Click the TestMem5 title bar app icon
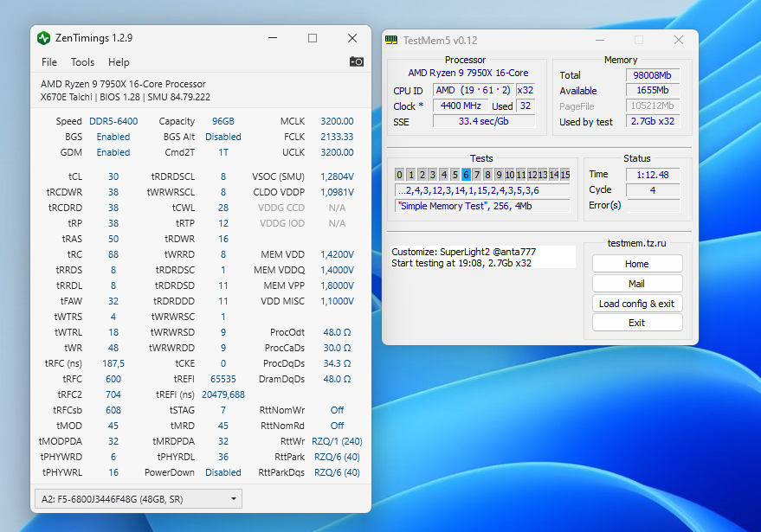This screenshot has width=761, height=532. pyautogui.click(x=391, y=41)
